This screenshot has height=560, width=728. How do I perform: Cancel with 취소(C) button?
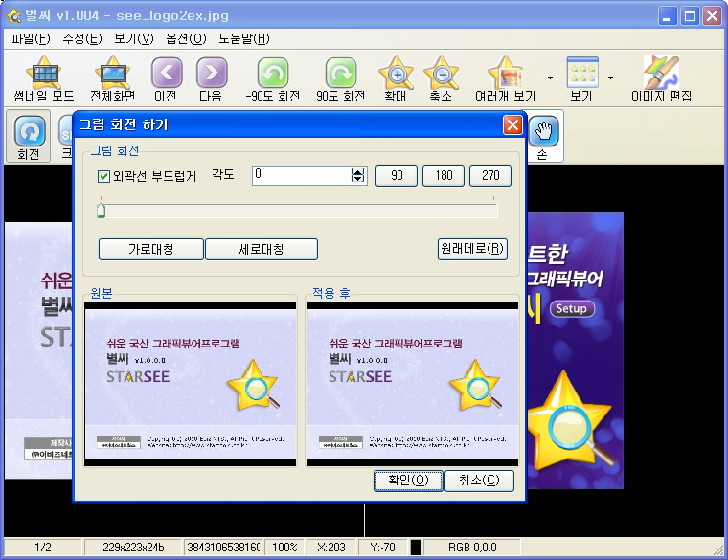[479, 481]
